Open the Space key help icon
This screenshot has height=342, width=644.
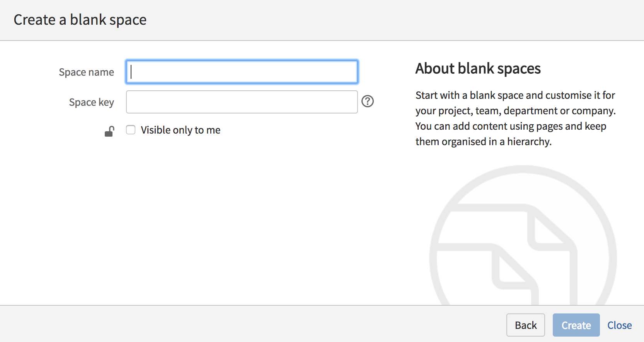click(x=367, y=102)
